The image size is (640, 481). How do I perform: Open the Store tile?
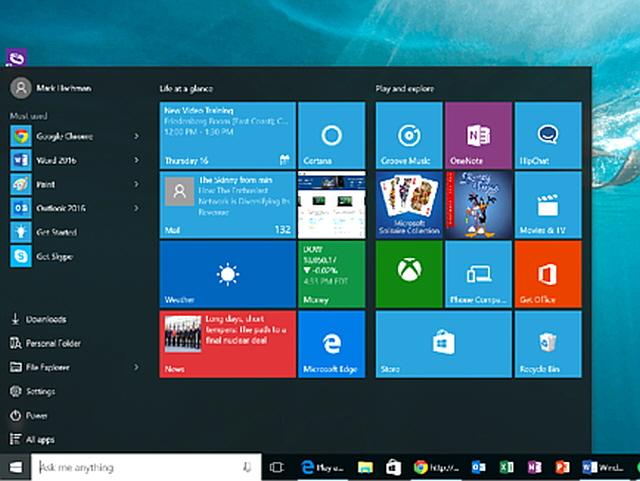[444, 344]
